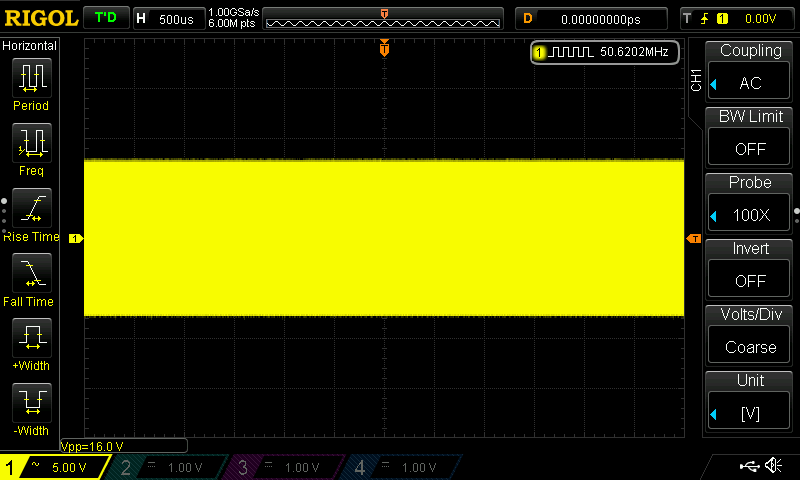Select the Period measurement icon

[x=32, y=78]
